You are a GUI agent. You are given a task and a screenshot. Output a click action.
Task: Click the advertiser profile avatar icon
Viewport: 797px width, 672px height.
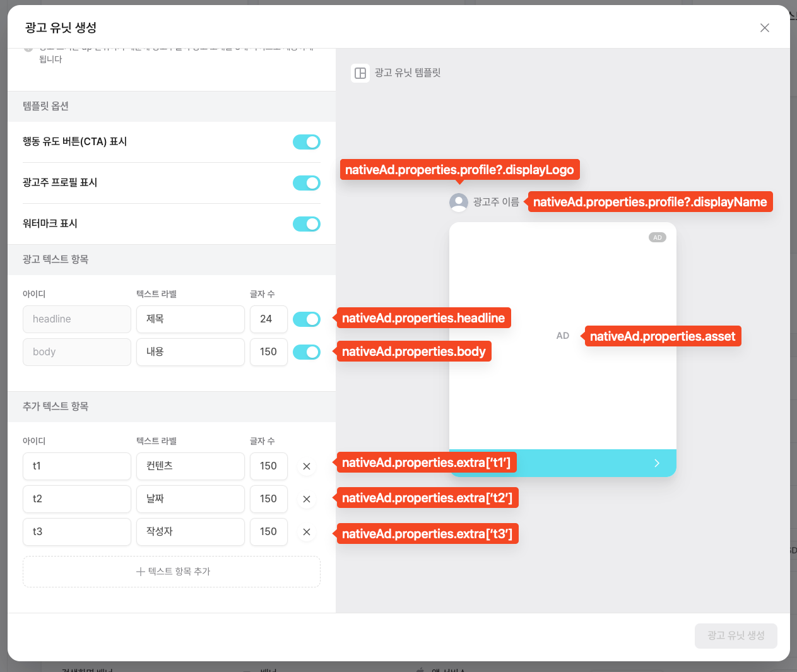click(x=458, y=203)
